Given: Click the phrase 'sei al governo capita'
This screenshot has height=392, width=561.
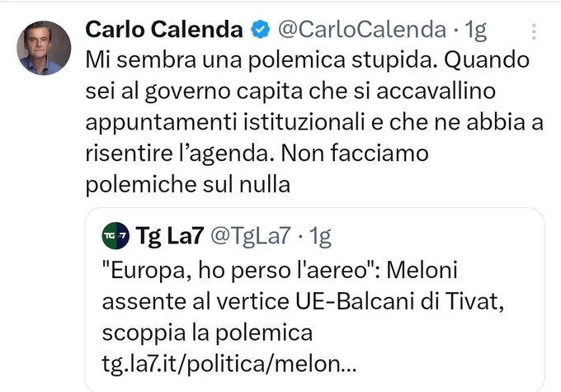Looking at the screenshot, I should point(194,92).
